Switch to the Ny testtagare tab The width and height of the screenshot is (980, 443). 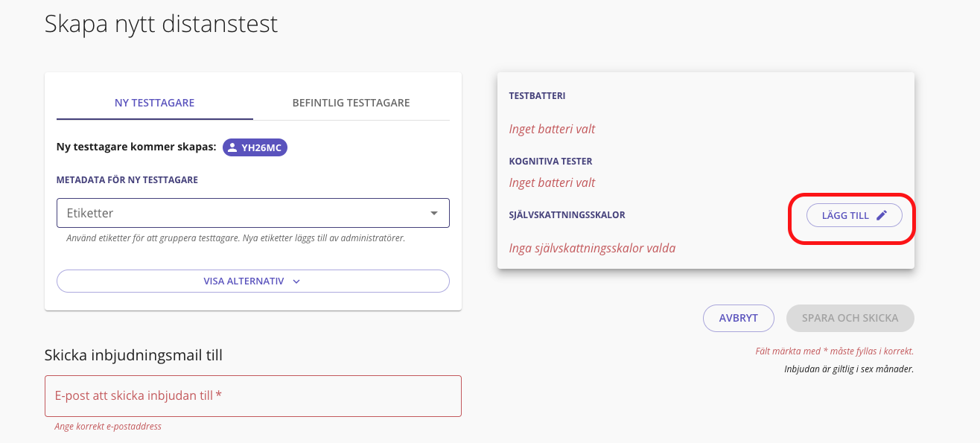tap(154, 103)
